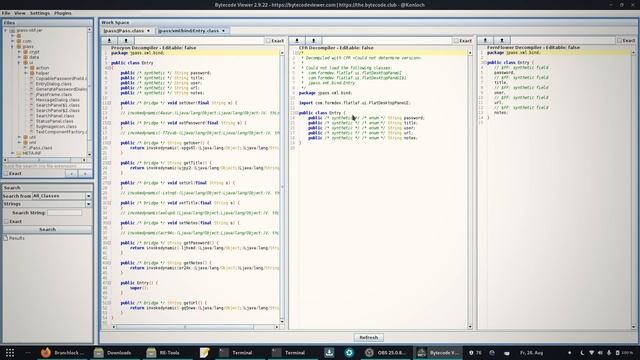Click the search-up arrow in CFR pane
Viewport: 640px width, 360px height.
point(313,40)
